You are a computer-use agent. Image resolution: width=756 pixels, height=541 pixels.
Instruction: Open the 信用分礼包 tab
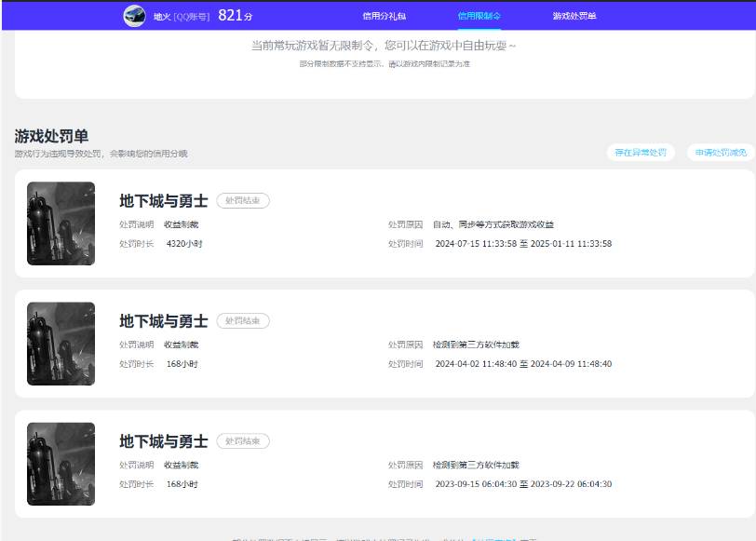point(385,16)
